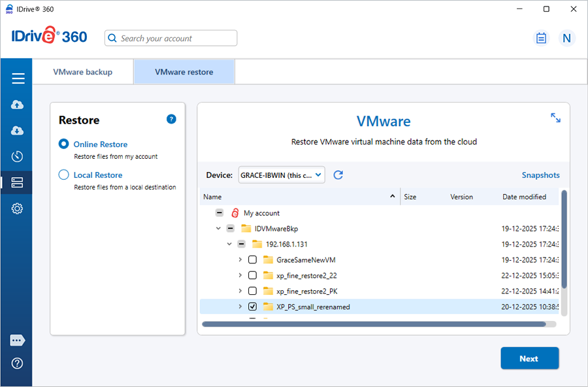This screenshot has width=588, height=387.
Task: Toggle the 192.168.1.131 checkbox
Action: pos(242,244)
